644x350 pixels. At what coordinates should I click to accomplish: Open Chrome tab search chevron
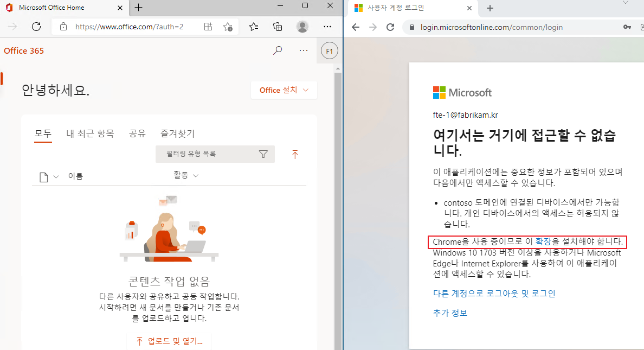[x=626, y=3]
